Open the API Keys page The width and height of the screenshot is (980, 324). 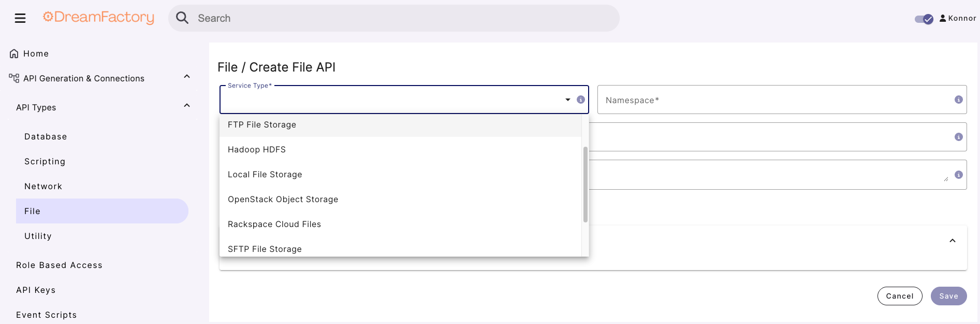click(x=36, y=290)
